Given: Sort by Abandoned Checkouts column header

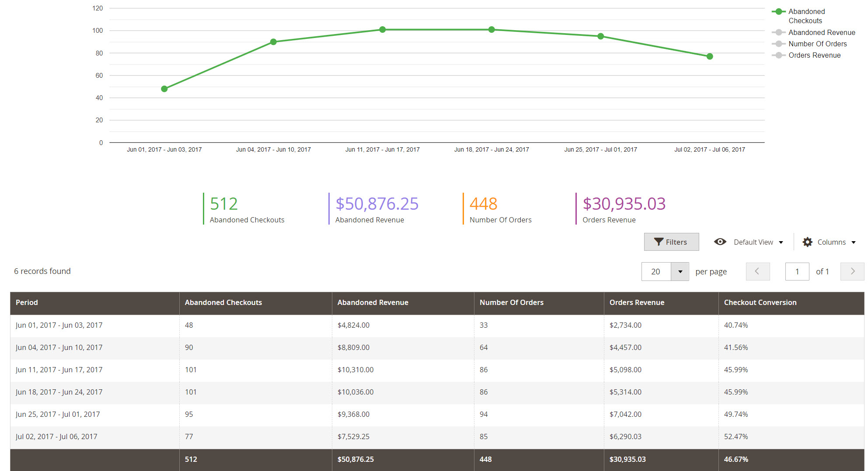Looking at the screenshot, I should 223,302.
